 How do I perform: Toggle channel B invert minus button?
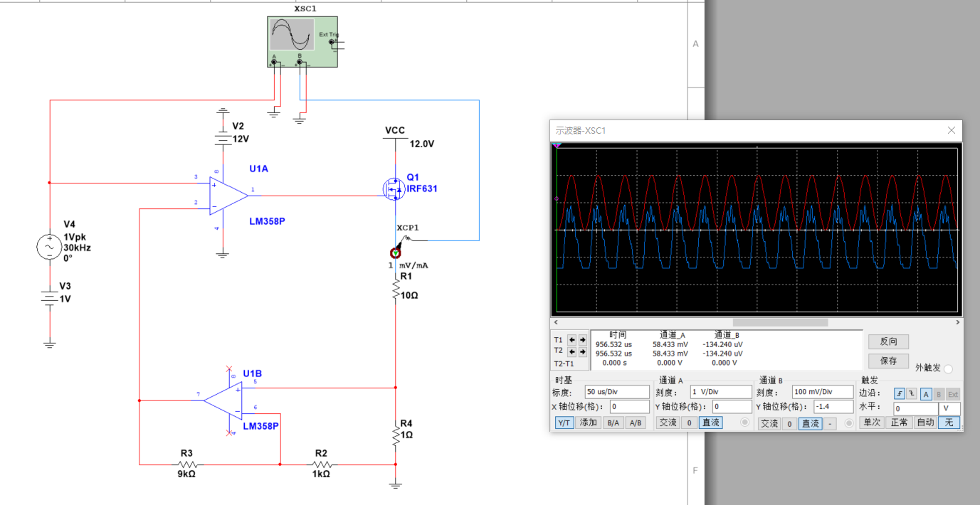click(x=831, y=423)
